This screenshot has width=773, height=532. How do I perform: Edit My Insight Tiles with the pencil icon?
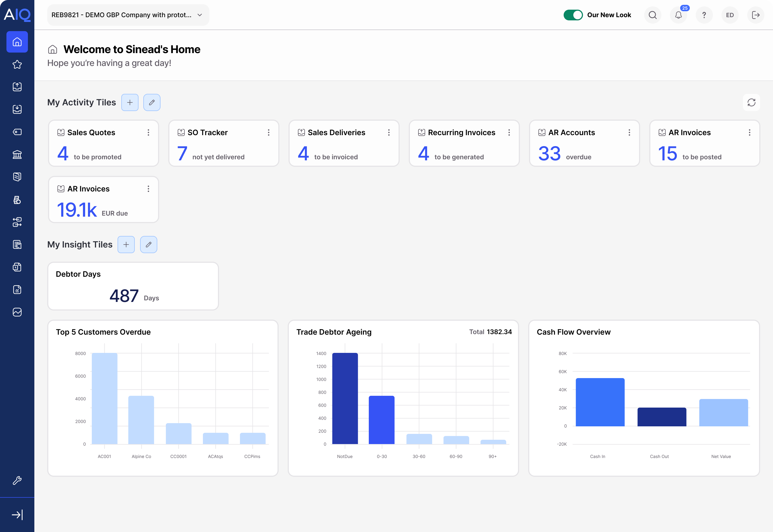click(x=148, y=245)
